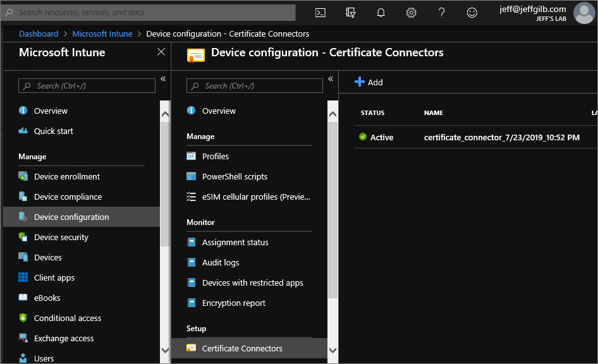The image size is (598, 364).
Task: Click the Overview info icon in Intune menu
Action: (23, 111)
